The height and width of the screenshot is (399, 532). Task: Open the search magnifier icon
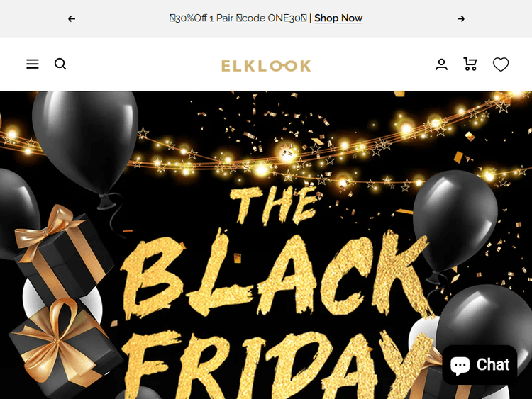(60, 64)
